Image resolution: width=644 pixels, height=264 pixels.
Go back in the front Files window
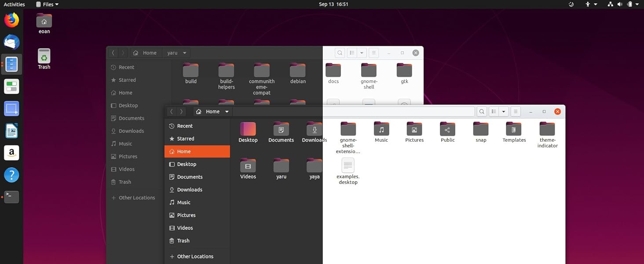click(x=172, y=112)
